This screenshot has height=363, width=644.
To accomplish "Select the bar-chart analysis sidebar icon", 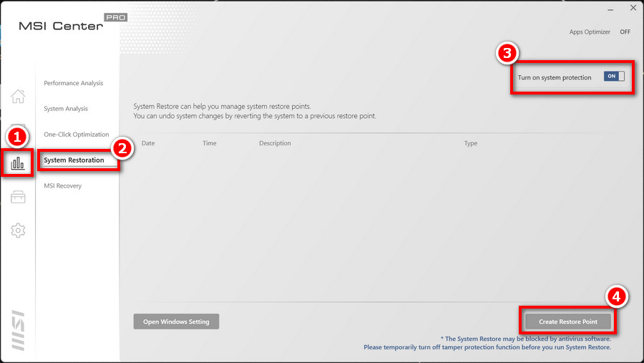I will 18,163.
